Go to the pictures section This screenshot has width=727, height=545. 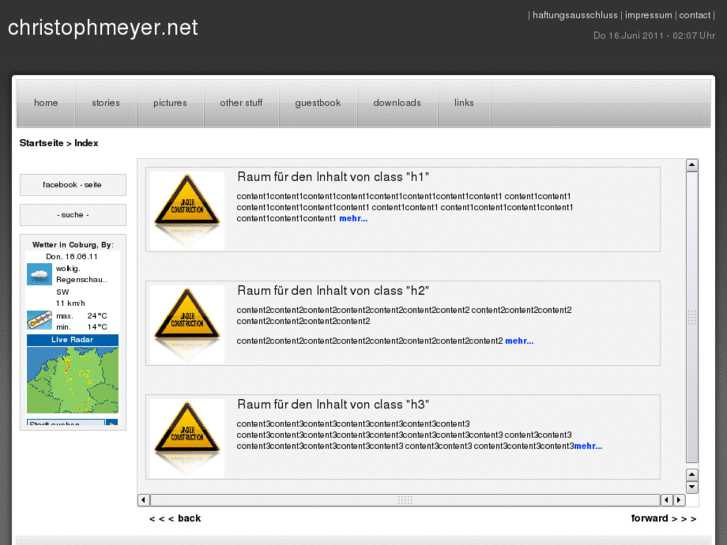170,103
